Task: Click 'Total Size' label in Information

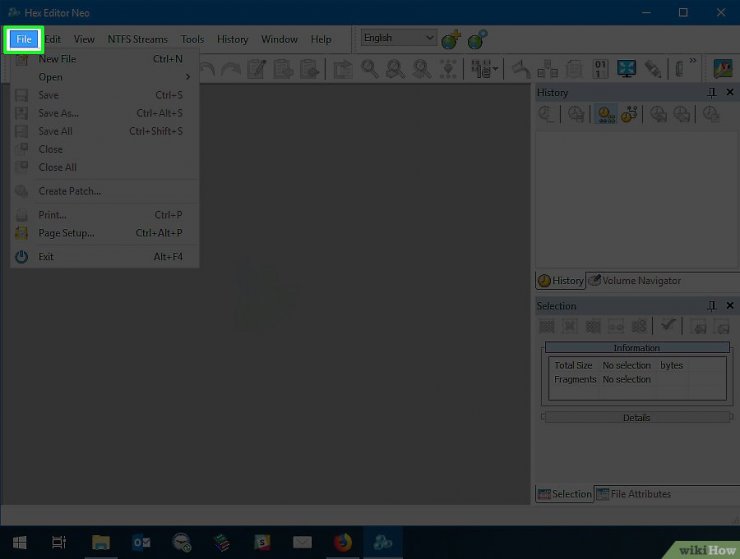Action: point(573,365)
